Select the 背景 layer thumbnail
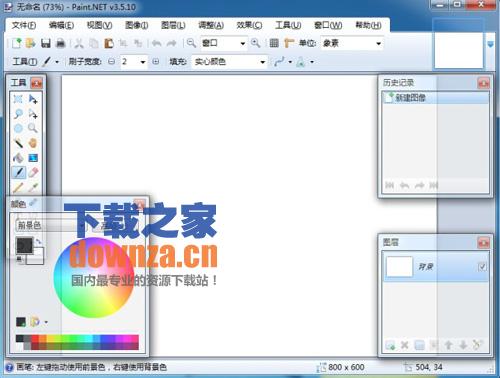Screen dimensions: 500x378 click(x=399, y=267)
